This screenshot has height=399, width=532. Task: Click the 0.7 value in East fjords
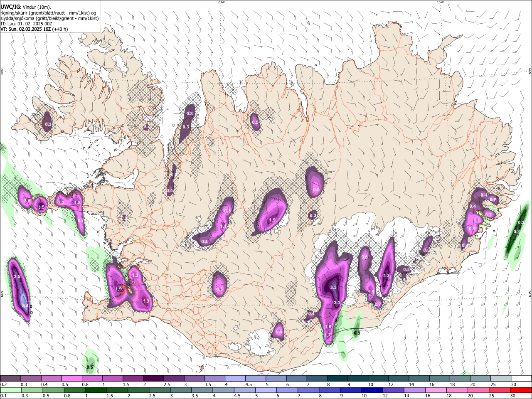(489, 215)
